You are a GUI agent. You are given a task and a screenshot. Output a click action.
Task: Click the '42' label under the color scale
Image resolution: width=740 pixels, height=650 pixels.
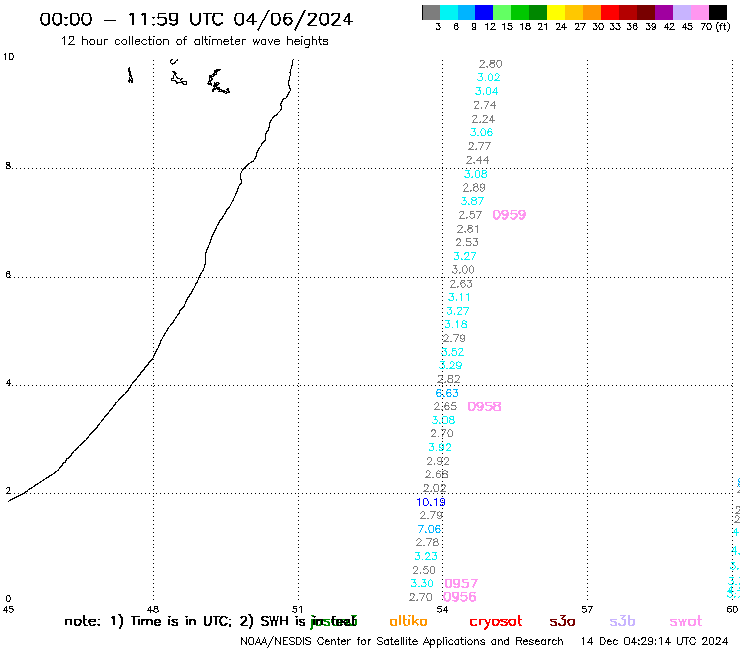[669, 27]
